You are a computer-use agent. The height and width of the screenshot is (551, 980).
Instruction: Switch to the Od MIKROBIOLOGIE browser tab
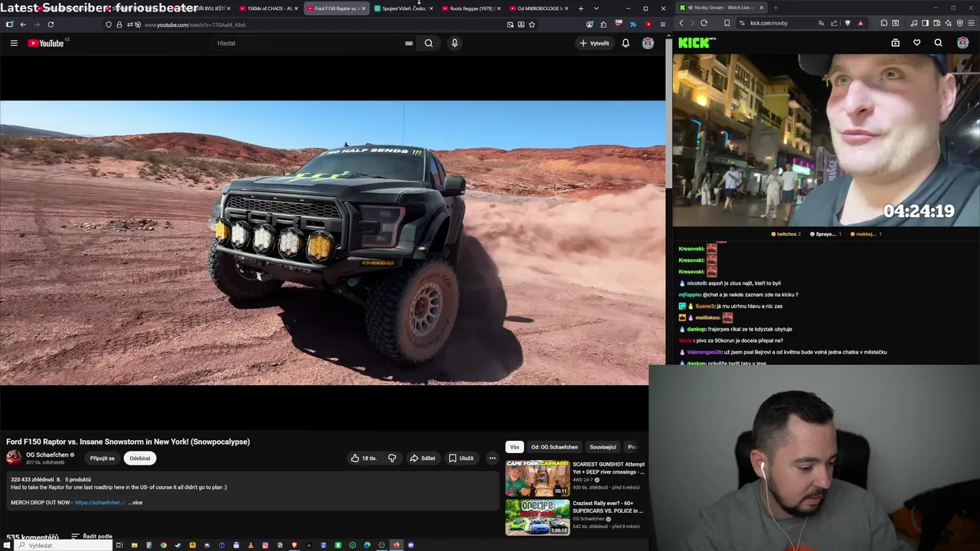click(x=538, y=8)
